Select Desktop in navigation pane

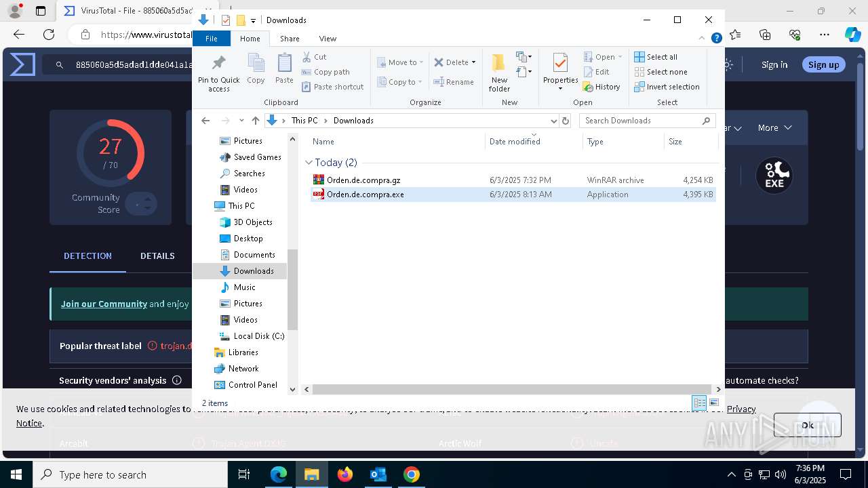point(241,239)
